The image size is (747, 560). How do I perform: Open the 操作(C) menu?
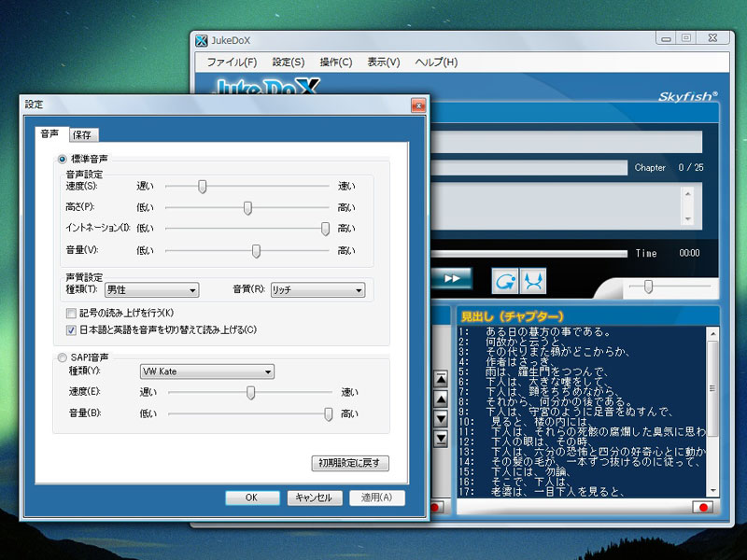[x=336, y=63]
